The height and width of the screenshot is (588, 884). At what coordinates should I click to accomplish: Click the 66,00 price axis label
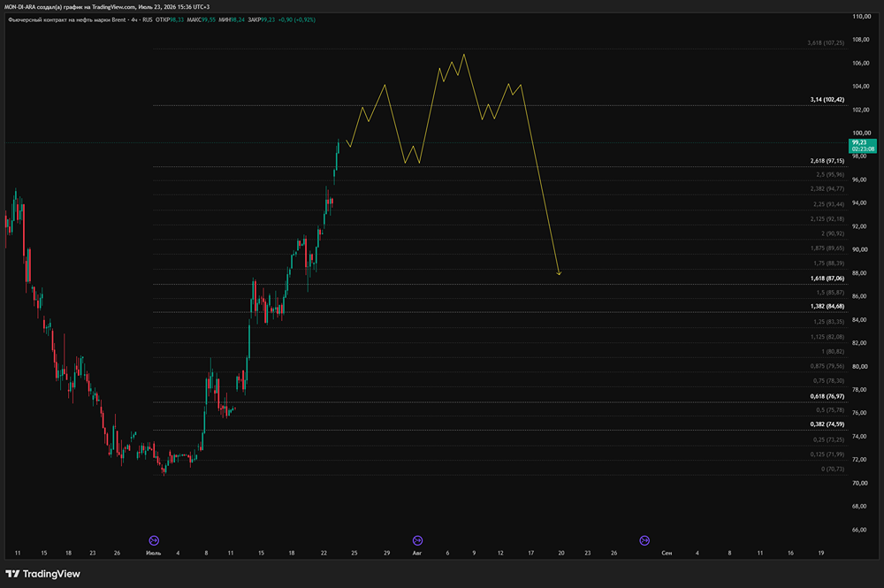click(860, 530)
